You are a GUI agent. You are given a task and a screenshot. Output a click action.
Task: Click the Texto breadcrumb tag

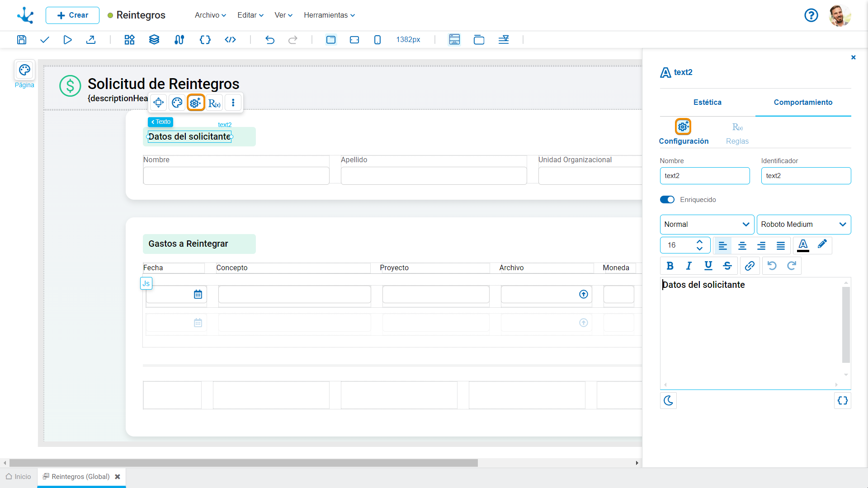tap(160, 122)
